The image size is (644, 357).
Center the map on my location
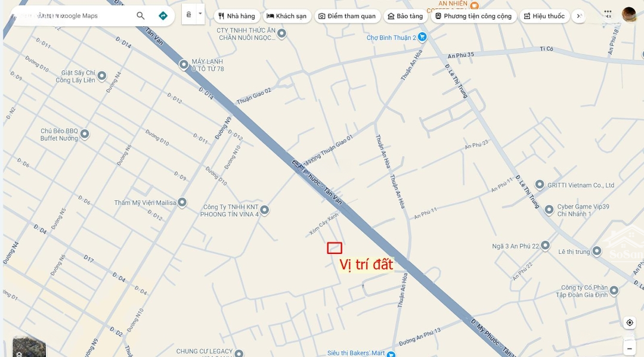pos(630,322)
